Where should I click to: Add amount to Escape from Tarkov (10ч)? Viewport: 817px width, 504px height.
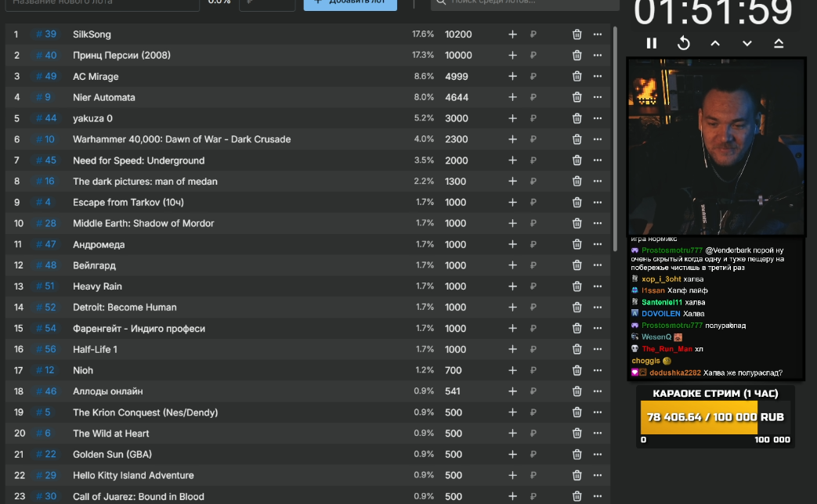pyautogui.click(x=513, y=202)
